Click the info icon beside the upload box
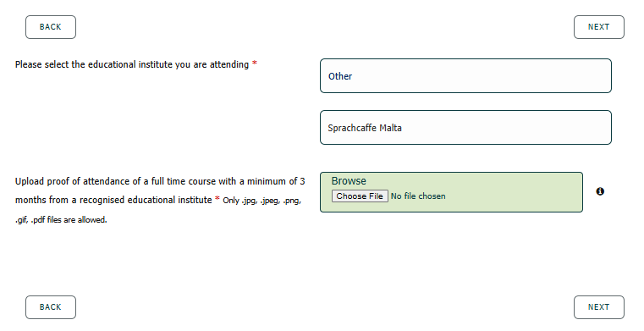This screenshot has height=331, width=644. [x=600, y=191]
